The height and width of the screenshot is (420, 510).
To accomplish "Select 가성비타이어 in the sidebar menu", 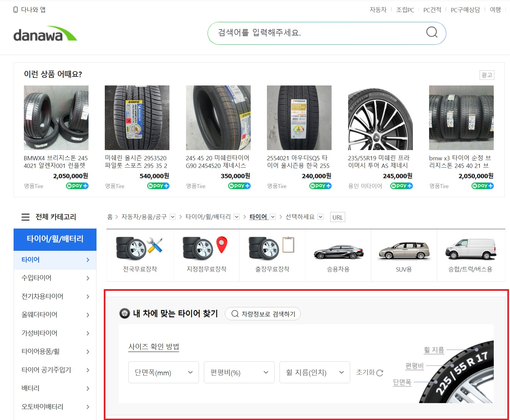I will 55,333.
